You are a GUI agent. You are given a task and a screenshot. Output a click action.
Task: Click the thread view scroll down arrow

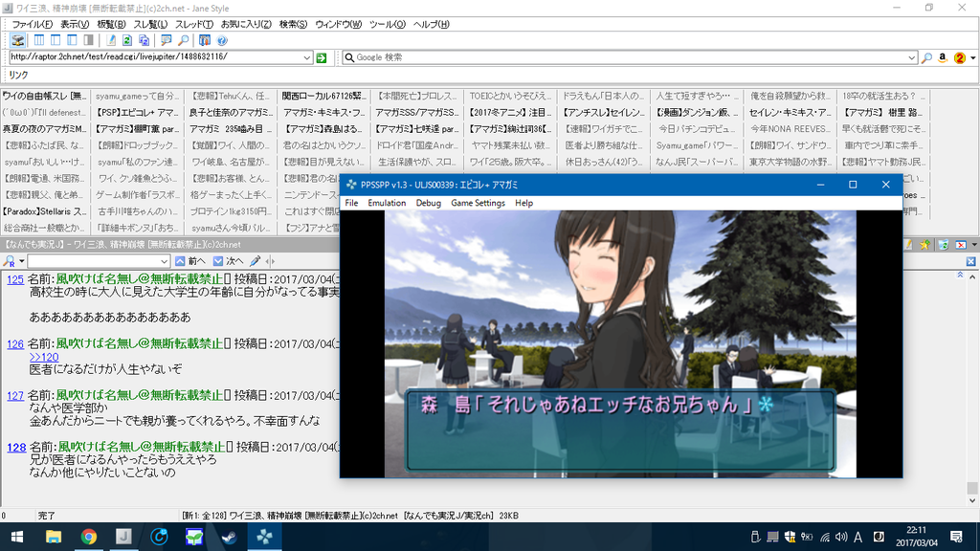[x=972, y=501]
